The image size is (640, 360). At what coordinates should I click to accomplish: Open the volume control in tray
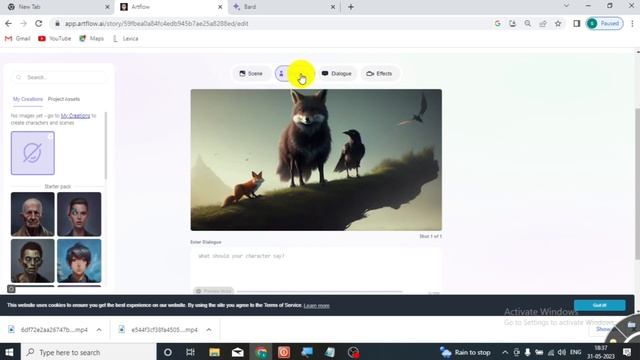tap(562, 352)
